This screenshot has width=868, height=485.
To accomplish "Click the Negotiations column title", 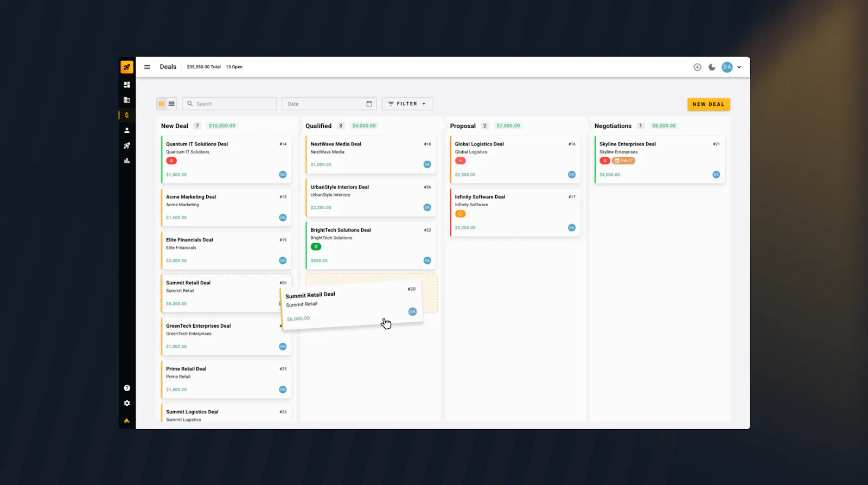I will 613,126.
